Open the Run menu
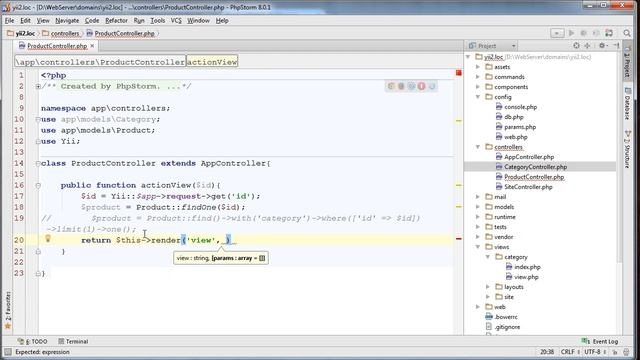This screenshot has width=640, height=360. pyautogui.click(x=139, y=20)
